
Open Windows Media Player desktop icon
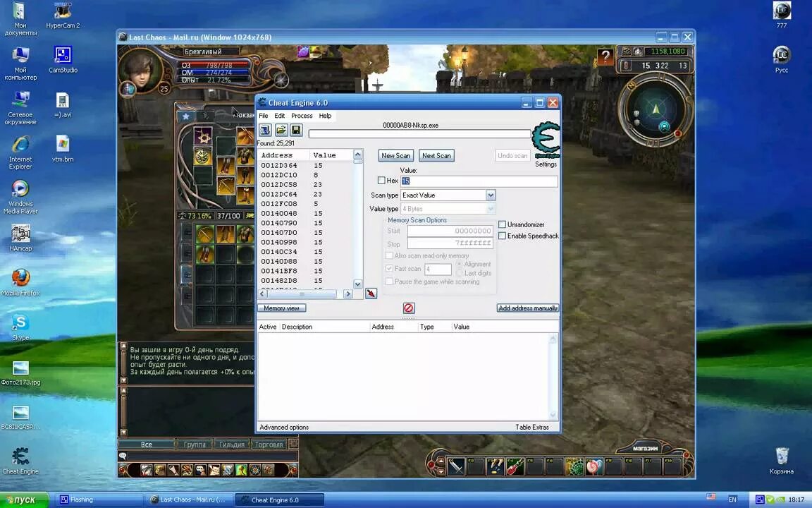(20, 197)
